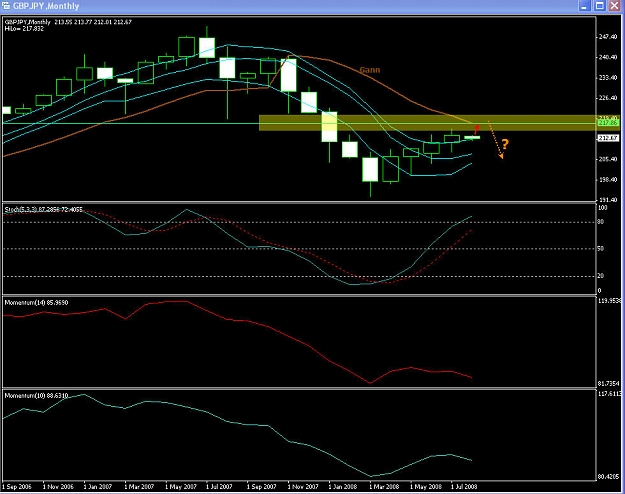625x494 pixels.
Task: Click the '1 Sep 2006' date label
Action: pos(17,487)
